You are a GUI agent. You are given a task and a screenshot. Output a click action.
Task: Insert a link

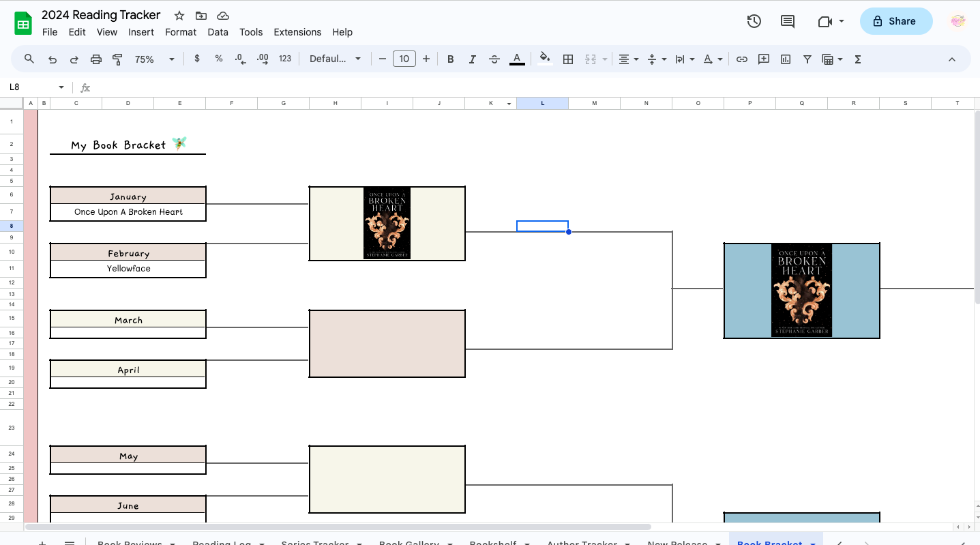pos(742,59)
